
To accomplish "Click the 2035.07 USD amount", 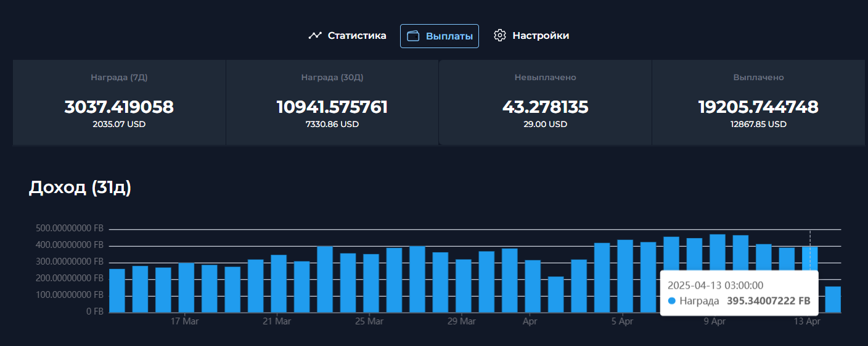I will click(119, 124).
